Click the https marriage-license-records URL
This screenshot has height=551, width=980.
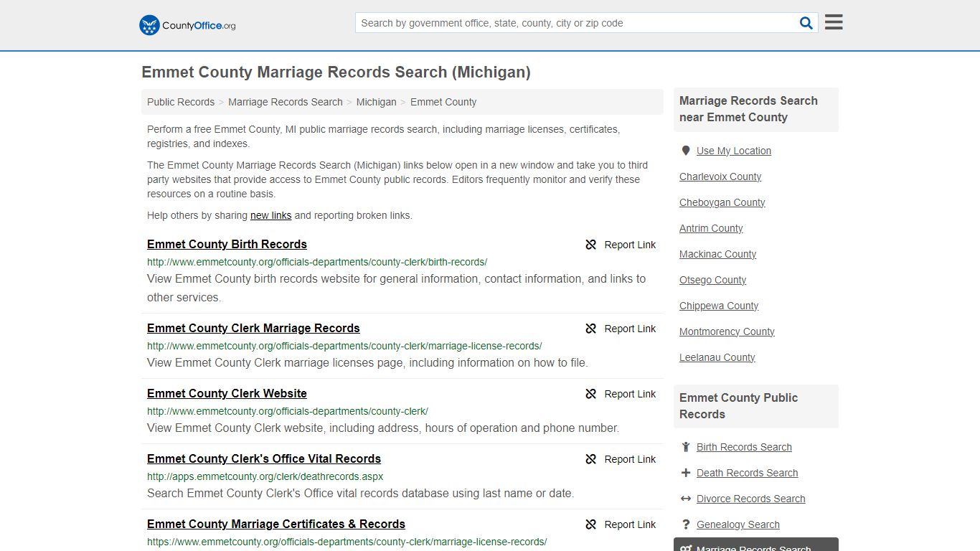point(347,542)
